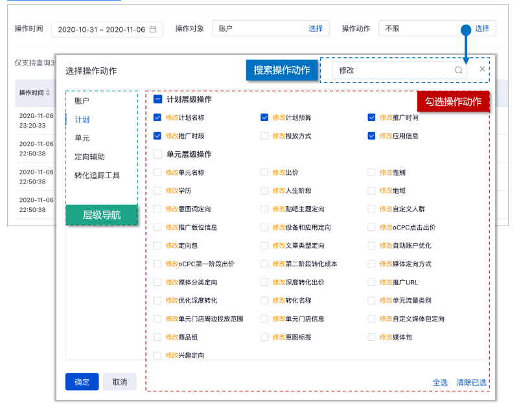Uncheck the 修改应用信息 checkbox
This screenshot has width=532, height=416.
coord(371,136)
